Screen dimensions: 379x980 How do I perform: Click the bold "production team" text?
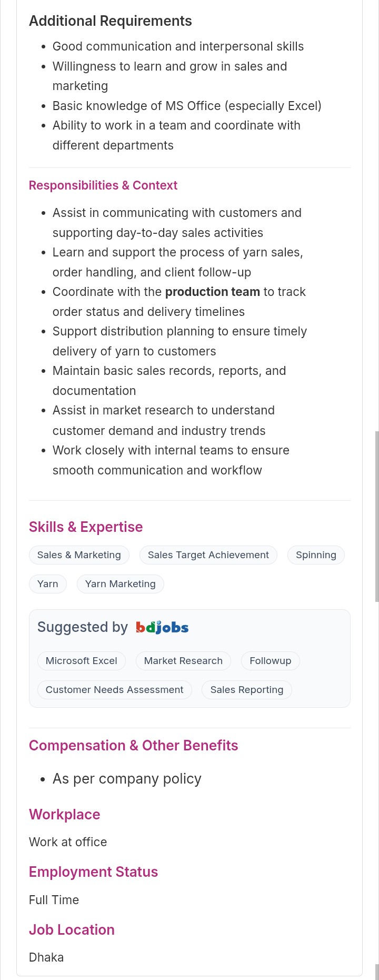pyautogui.click(x=213, y=292)
